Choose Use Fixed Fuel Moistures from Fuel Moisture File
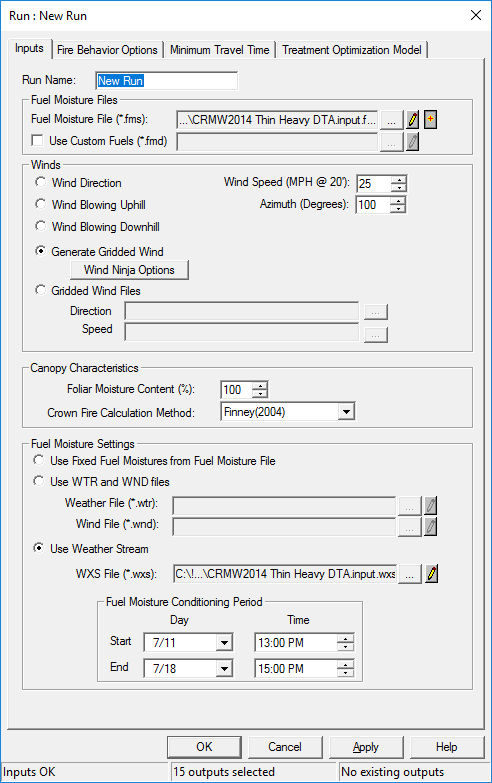Image resolution: width=492 pixels, height=783 pixels. [38, 460]
